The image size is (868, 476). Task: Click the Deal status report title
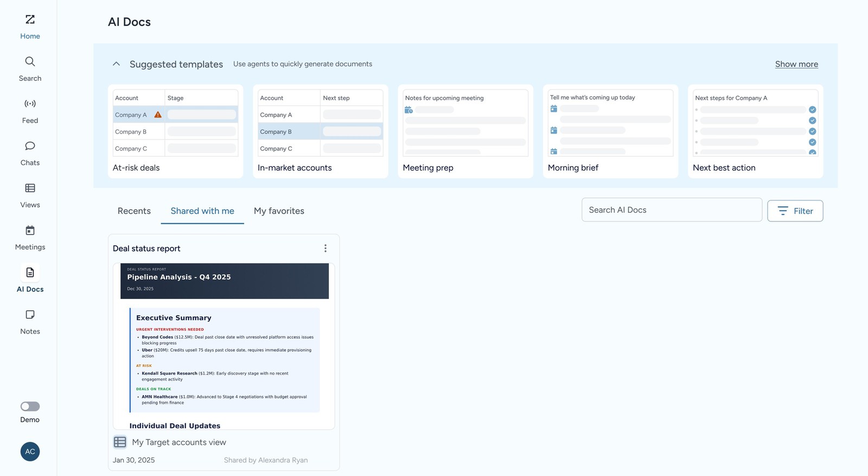click(146, 249)
